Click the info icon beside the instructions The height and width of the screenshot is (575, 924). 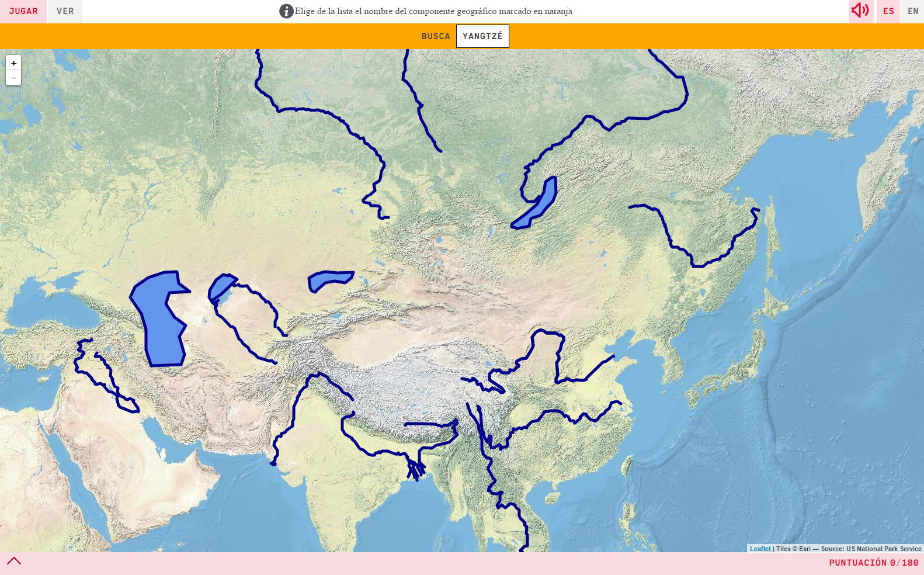click(286, 11)
